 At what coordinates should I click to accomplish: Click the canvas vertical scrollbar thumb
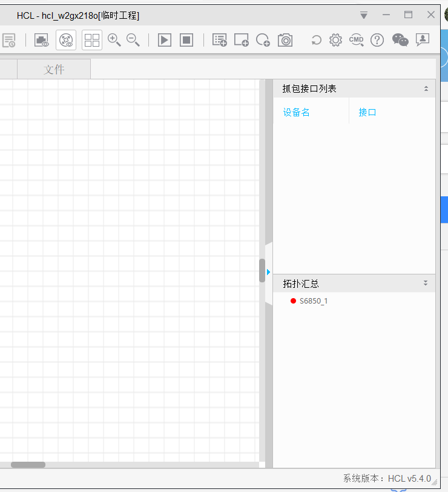[x=262, y=270]
